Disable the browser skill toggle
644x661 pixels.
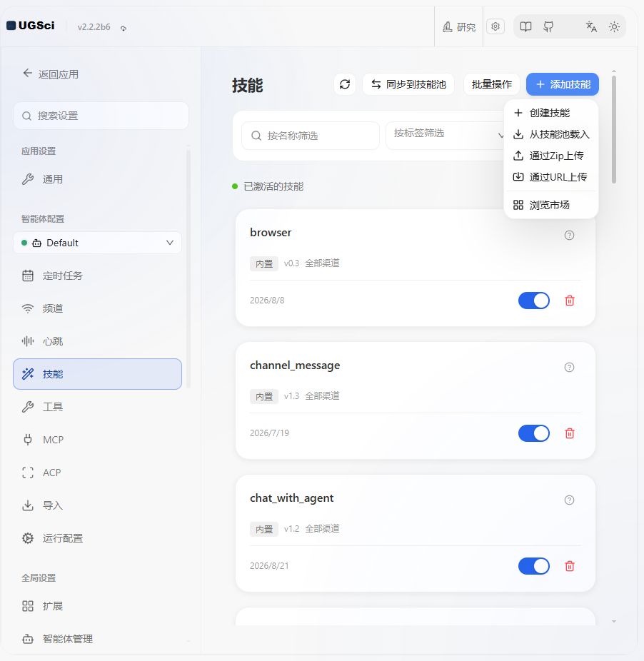(534, 301)
